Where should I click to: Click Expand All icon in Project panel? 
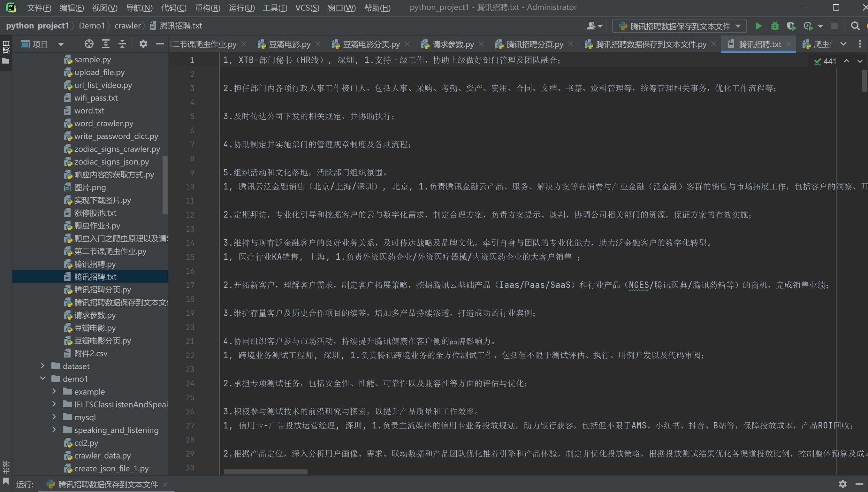(106, 44)
